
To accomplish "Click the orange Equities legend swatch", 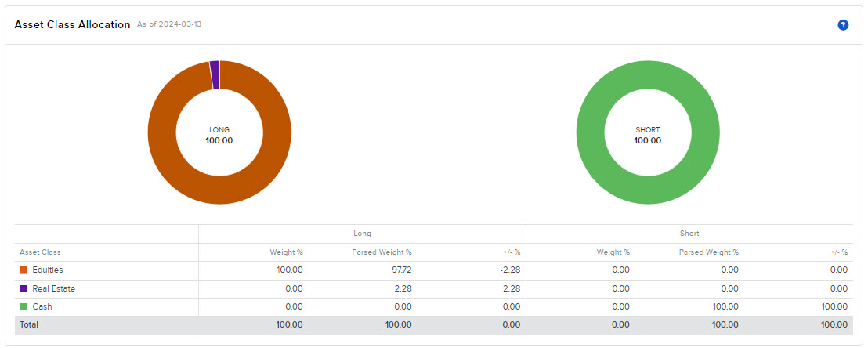I will (24, 270).
